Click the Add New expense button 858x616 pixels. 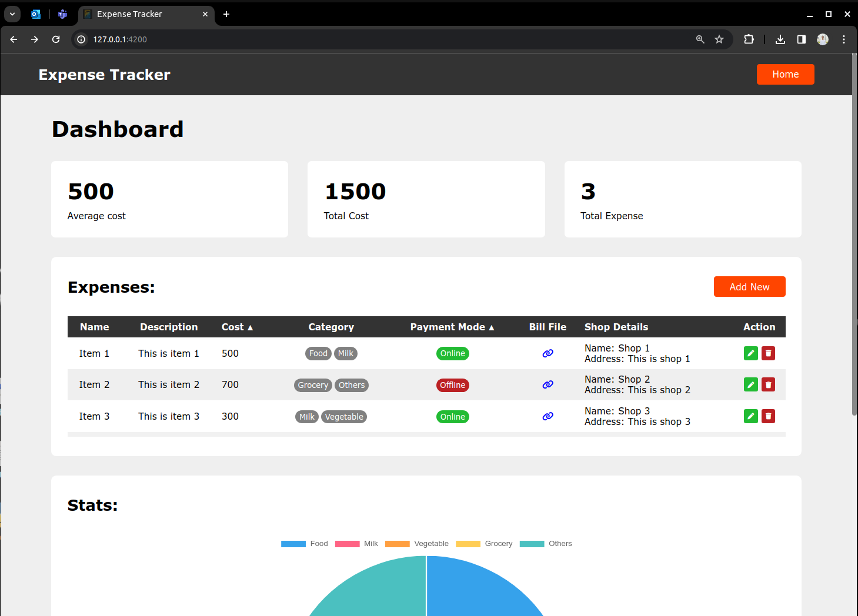749,287
